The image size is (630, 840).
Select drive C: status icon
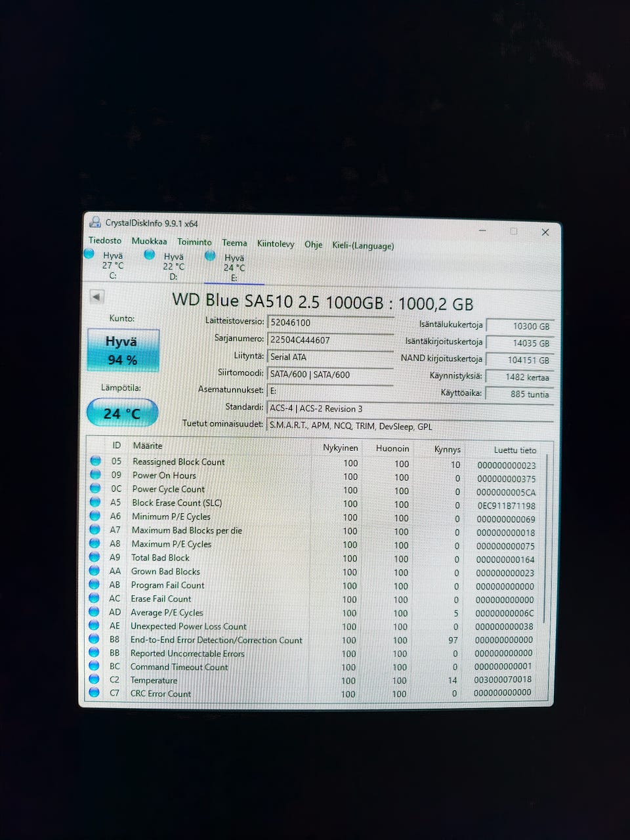click(90, 254)
